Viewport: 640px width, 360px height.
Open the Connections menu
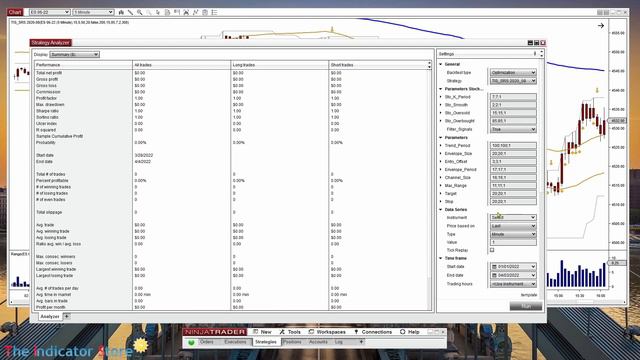pyautogui.click(x=373, y=332)
